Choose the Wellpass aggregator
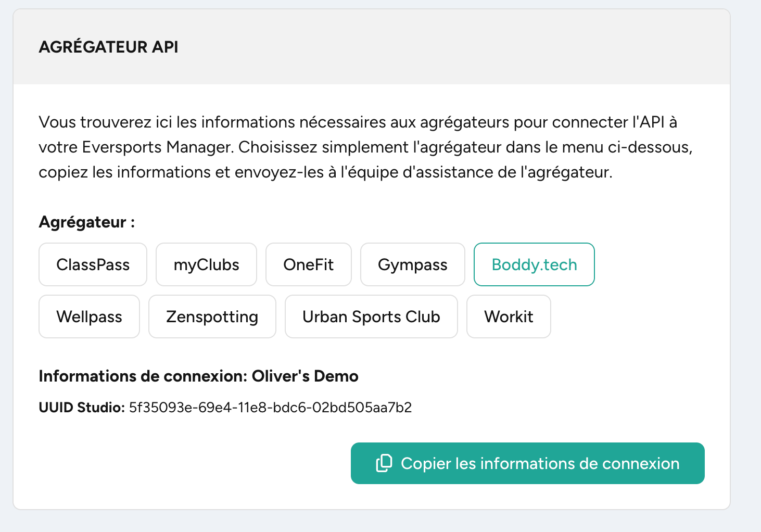Image resolution: width=761 pixels, height=532 pixels. point(89,316)
